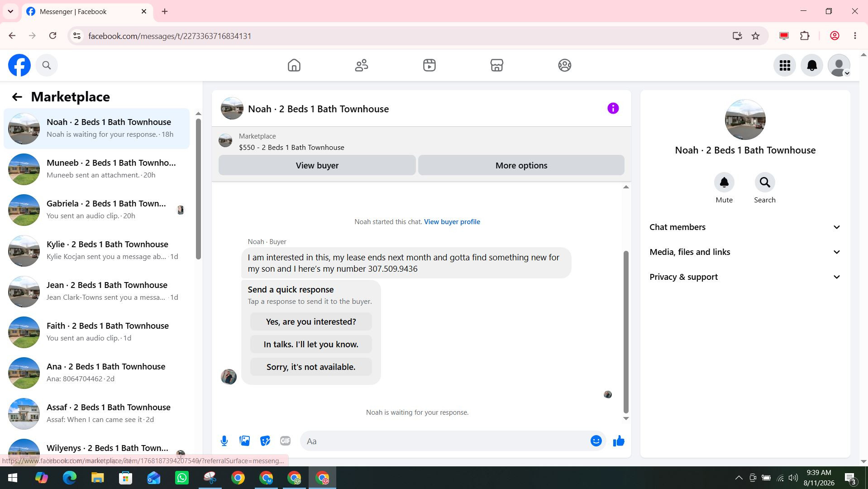The width and height of the screenshot is (868, 489).
Task: Click Noah's avatar beside the message
Action: pyautogui.click(x=229, y=377)
